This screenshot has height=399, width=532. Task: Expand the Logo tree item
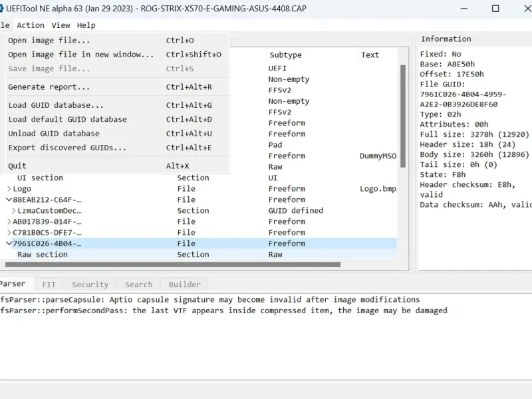[x=9, y=189]
